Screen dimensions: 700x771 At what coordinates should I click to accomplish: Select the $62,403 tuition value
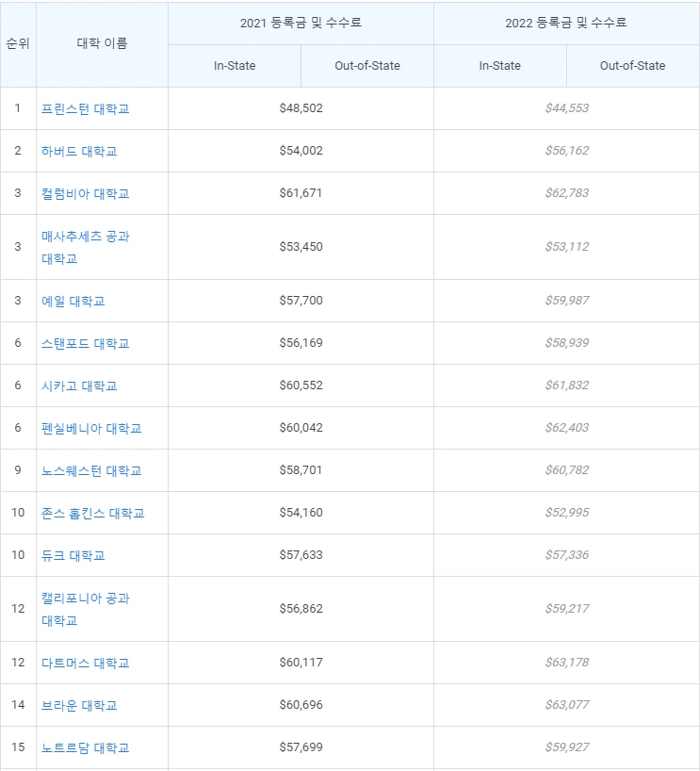[567, 427]
